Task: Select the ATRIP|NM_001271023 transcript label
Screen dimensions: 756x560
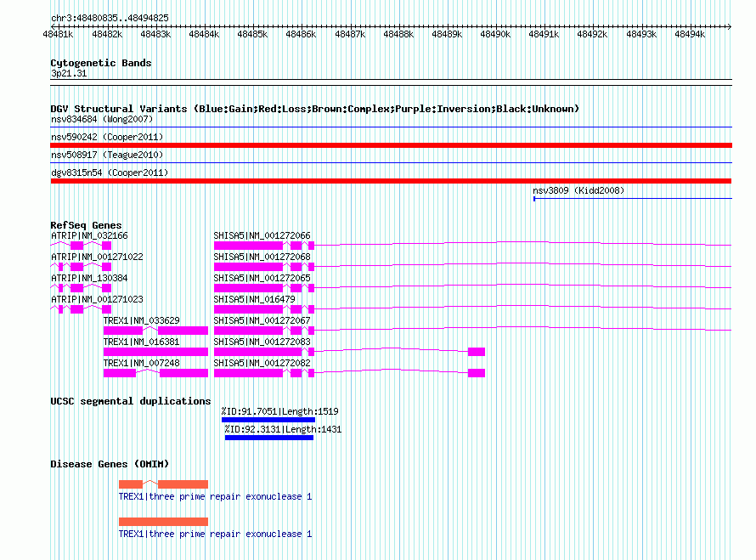Action: point(97,299)
